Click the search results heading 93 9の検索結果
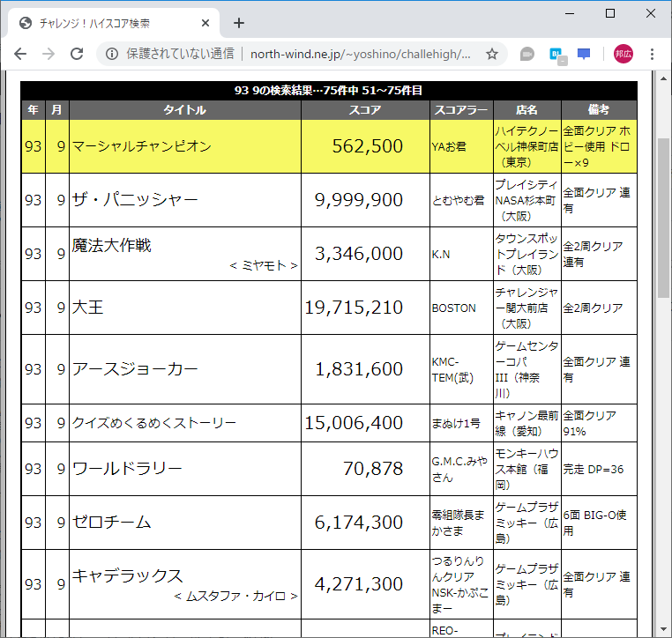The height and width of the screenshot is (638, 672). [x=329, y=91]
